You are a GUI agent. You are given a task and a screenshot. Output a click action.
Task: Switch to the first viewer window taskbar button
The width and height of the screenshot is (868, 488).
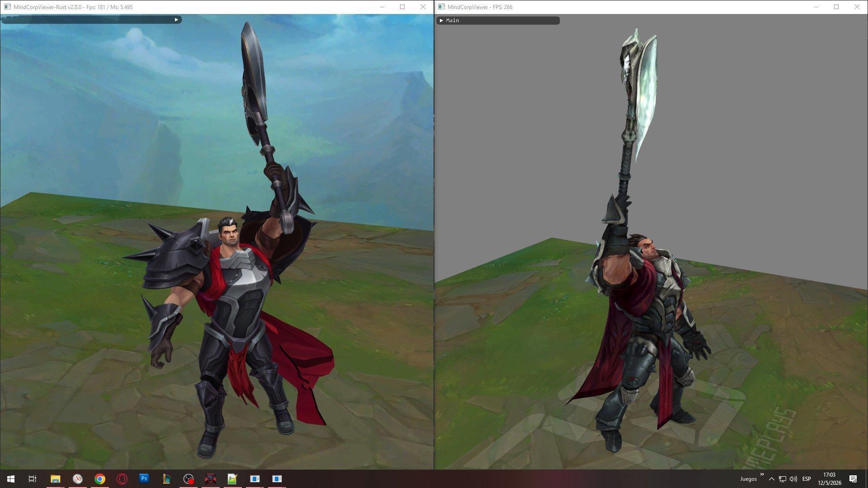(255, 479)
